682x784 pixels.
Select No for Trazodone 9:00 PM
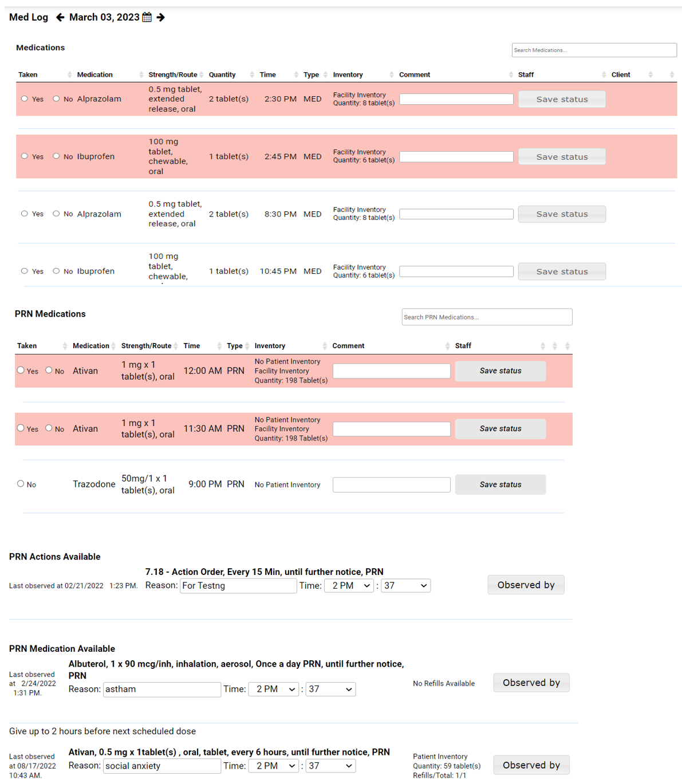point(21,484)
